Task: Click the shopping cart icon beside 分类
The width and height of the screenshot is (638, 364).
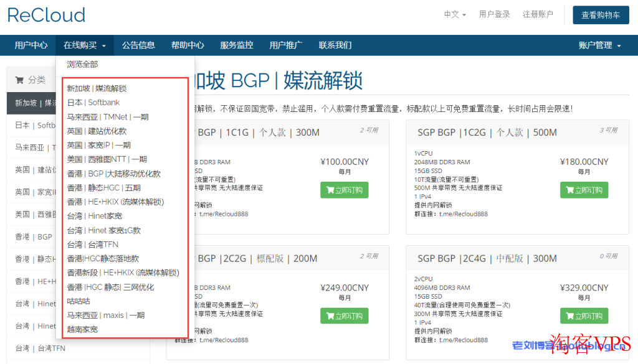Action: coord(19,80)
